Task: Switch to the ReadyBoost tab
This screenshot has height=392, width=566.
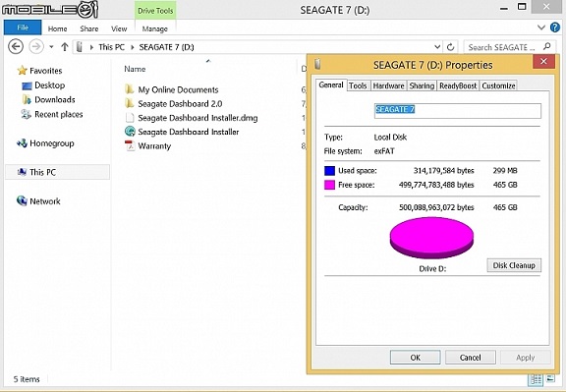Action: (458, 85)
